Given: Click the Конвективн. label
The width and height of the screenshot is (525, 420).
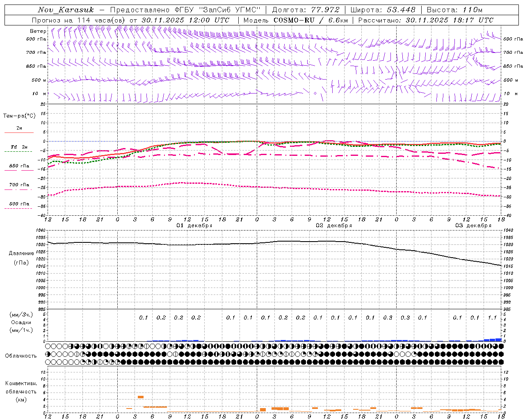Looking at the screenshot, I should (x=21, y=383).
